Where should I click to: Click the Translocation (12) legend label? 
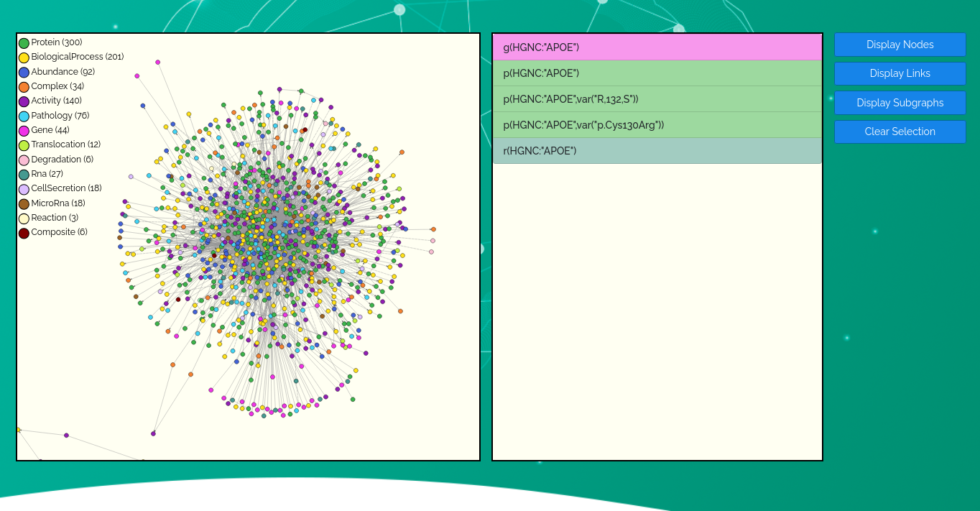(x=66, y=144)
